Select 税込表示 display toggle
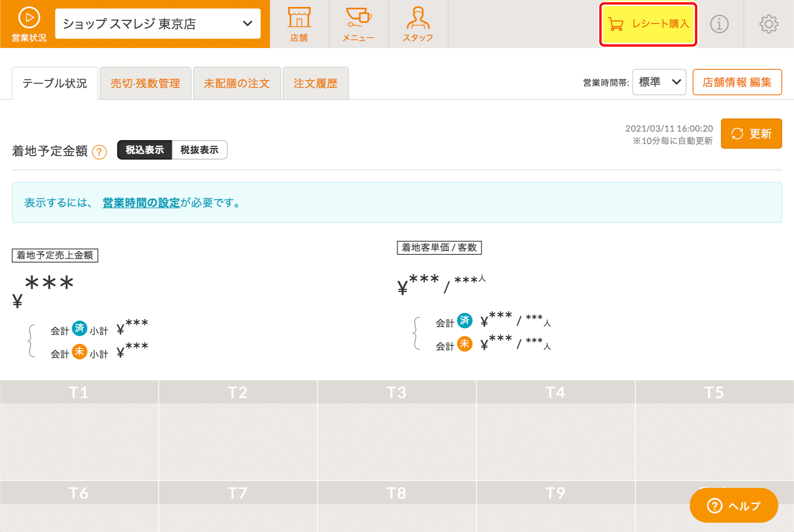 [145, 150]
